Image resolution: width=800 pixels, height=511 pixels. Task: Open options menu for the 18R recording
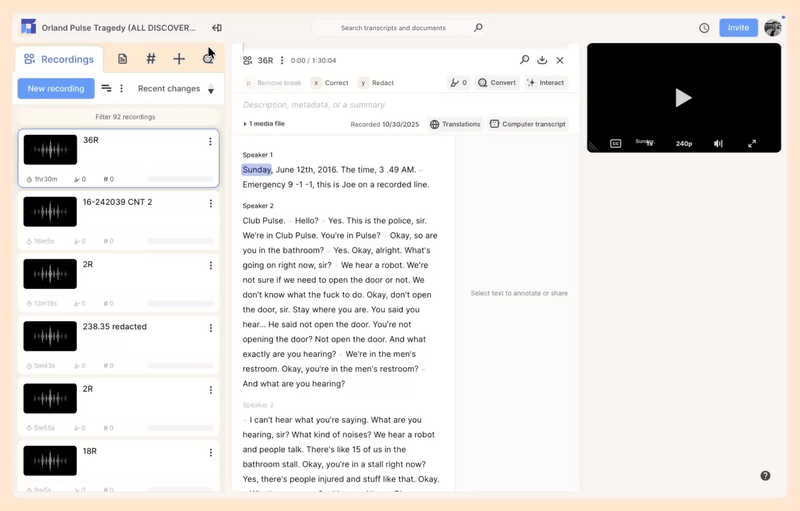tap(211, 452)
